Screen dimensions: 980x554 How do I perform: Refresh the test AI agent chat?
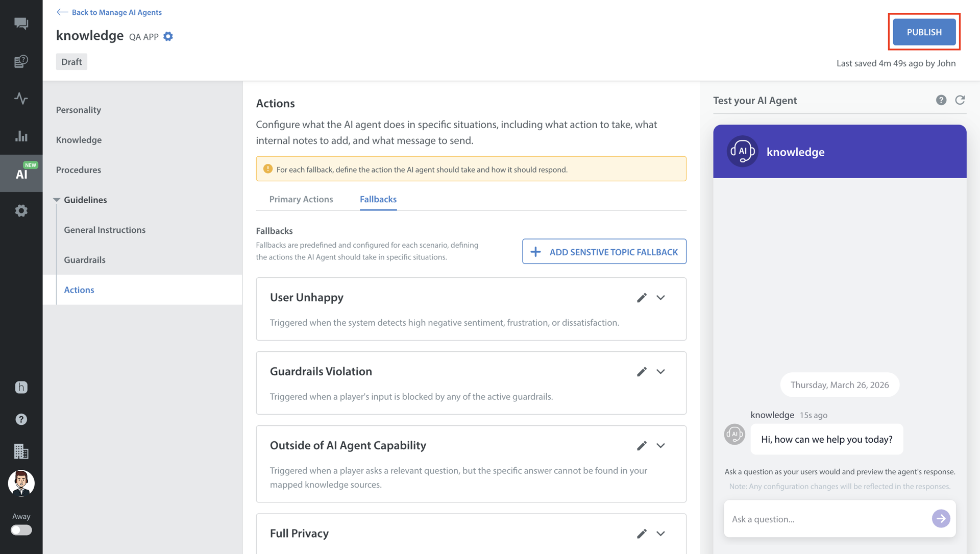pos(960,100)
